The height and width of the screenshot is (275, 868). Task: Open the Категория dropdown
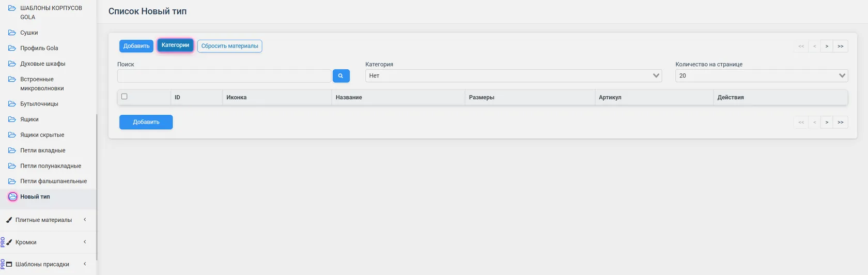click(x=514, y=76)
